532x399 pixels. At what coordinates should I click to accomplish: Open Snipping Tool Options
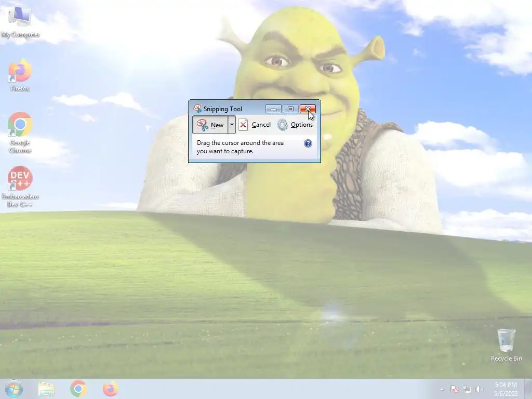tap(295, 125)
